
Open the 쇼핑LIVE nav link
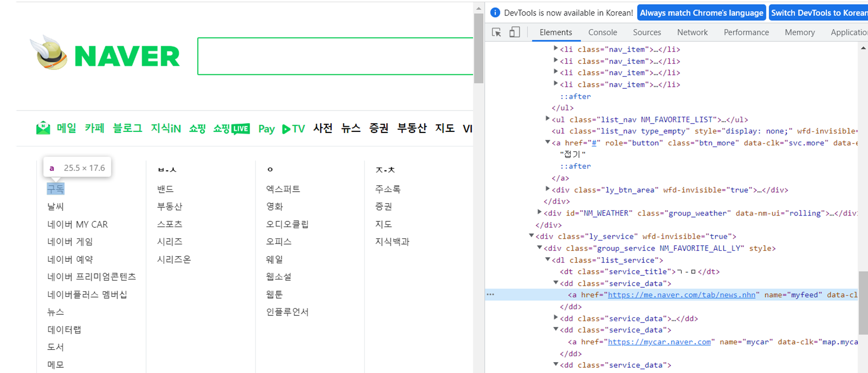coord(231,128)
